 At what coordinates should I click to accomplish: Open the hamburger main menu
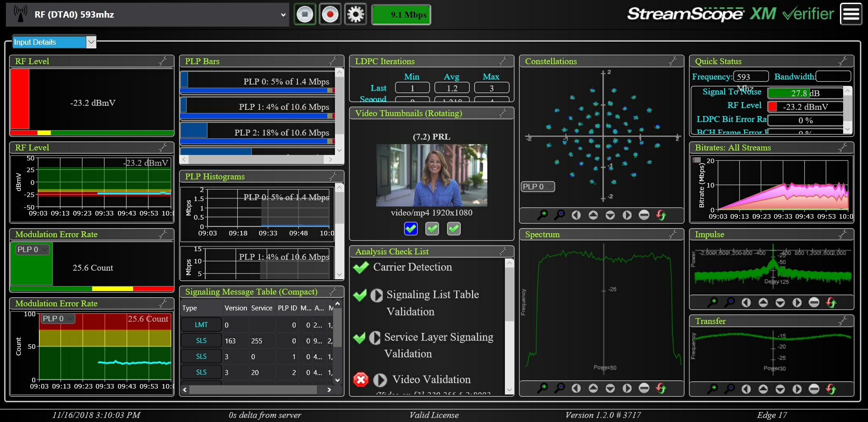[851, 14]
